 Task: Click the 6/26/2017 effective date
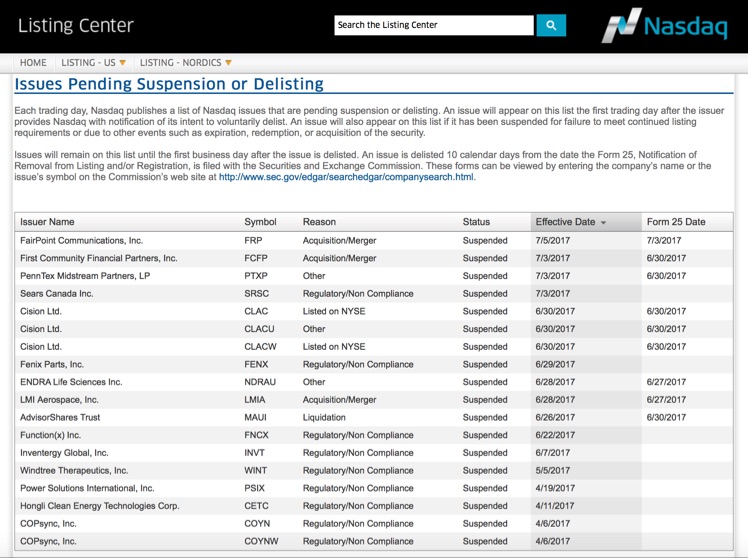coord(555,417)
